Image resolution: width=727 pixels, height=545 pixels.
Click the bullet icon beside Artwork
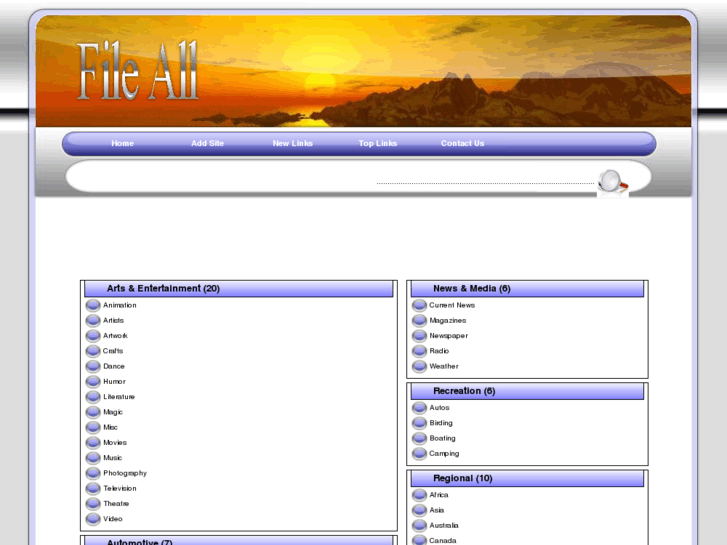pyautogui.click(x=93, y=336)
